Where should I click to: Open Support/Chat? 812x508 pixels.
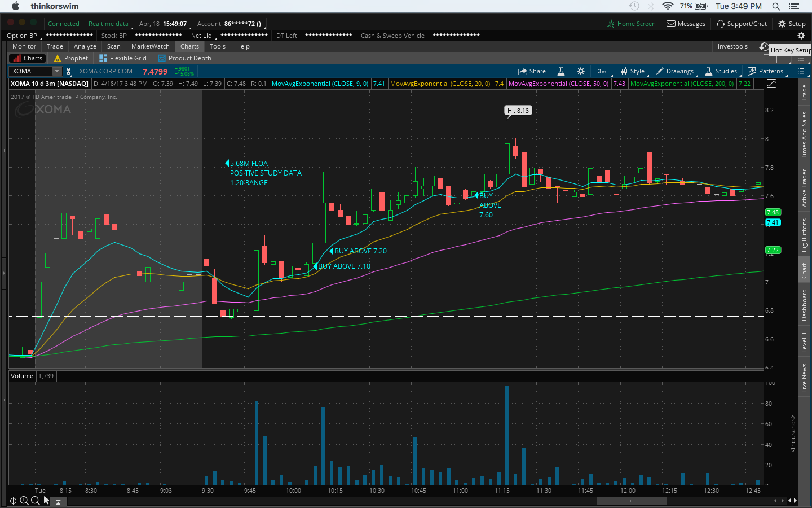(742, 24)
